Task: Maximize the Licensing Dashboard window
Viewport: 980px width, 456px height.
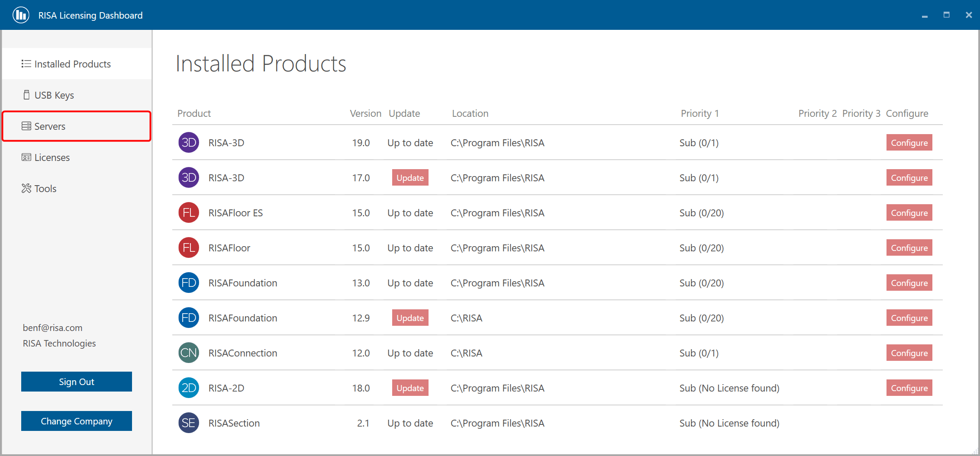Action: (947, 15)
